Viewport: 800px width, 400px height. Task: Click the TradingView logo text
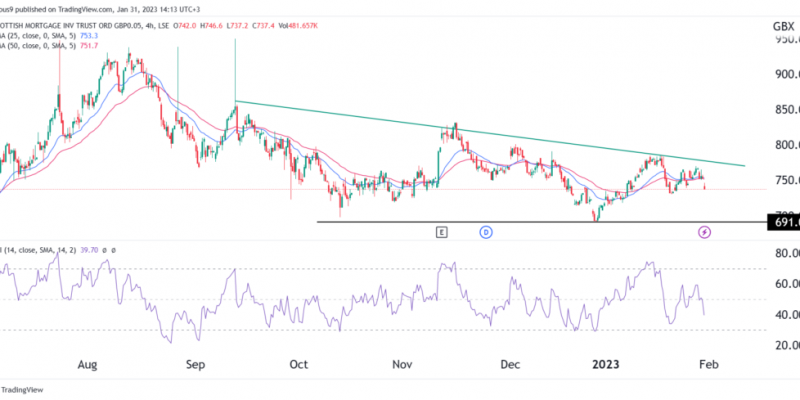point(22,390)
